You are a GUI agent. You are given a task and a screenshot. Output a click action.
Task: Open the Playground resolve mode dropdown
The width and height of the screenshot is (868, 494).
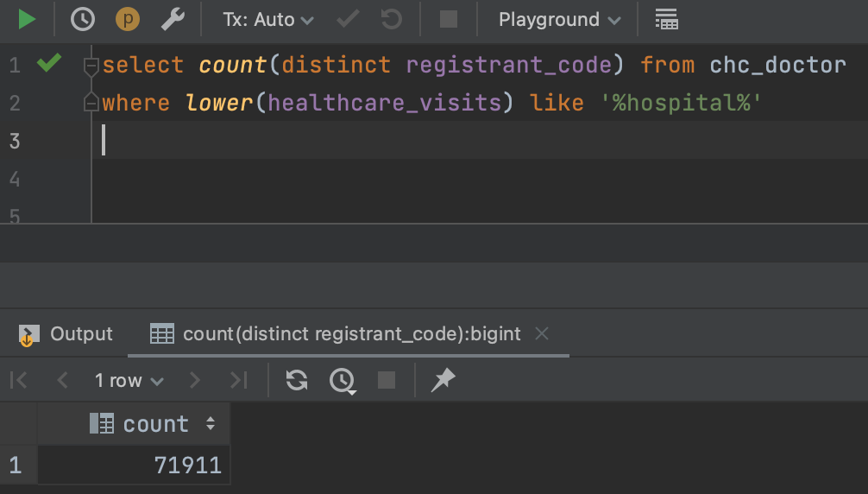click(559, 20)
